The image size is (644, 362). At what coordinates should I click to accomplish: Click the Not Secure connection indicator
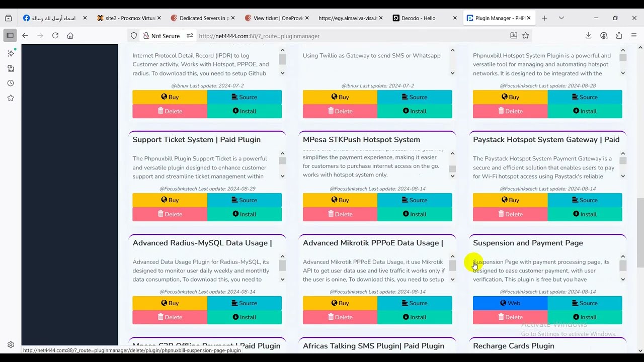coord(162,36)
